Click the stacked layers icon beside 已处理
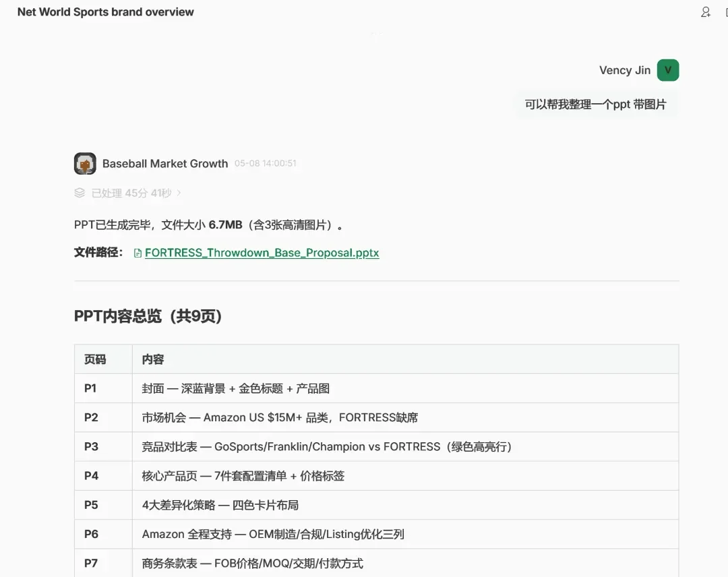This screenshot has height=577, width=728. coord(80,193)
